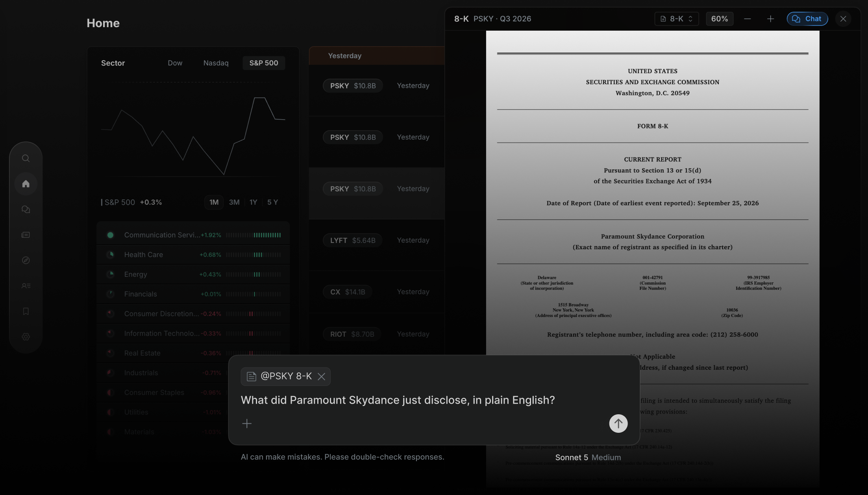Click the Health Care green status dot
This screenshot has height=495, width=868.
tap(110, 255)
